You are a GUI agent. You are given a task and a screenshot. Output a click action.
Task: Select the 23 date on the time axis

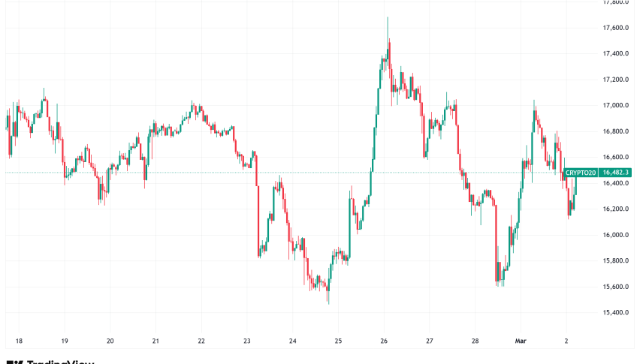247,339
